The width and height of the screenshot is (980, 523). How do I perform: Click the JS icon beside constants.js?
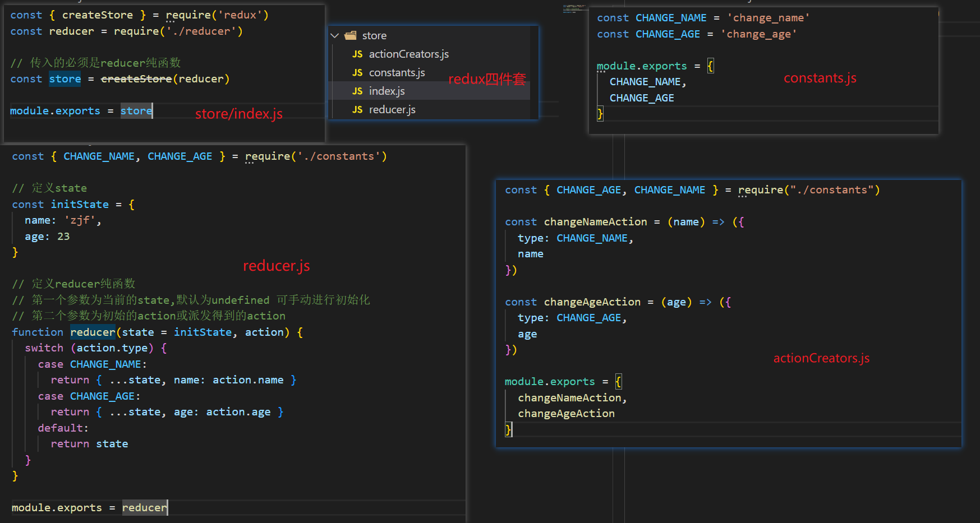[357, 73]
